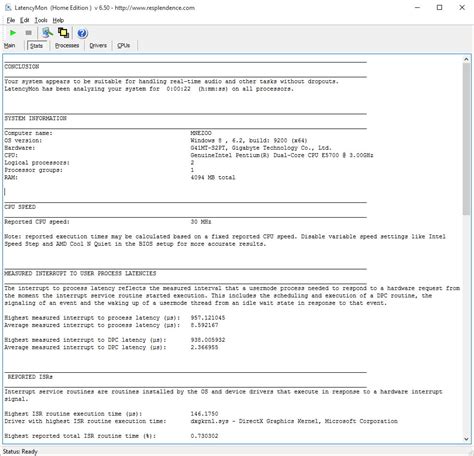Open help with the blue question mark icon
Image resolution: width=474 pixels, height=456 pixels.
(82, 33)
